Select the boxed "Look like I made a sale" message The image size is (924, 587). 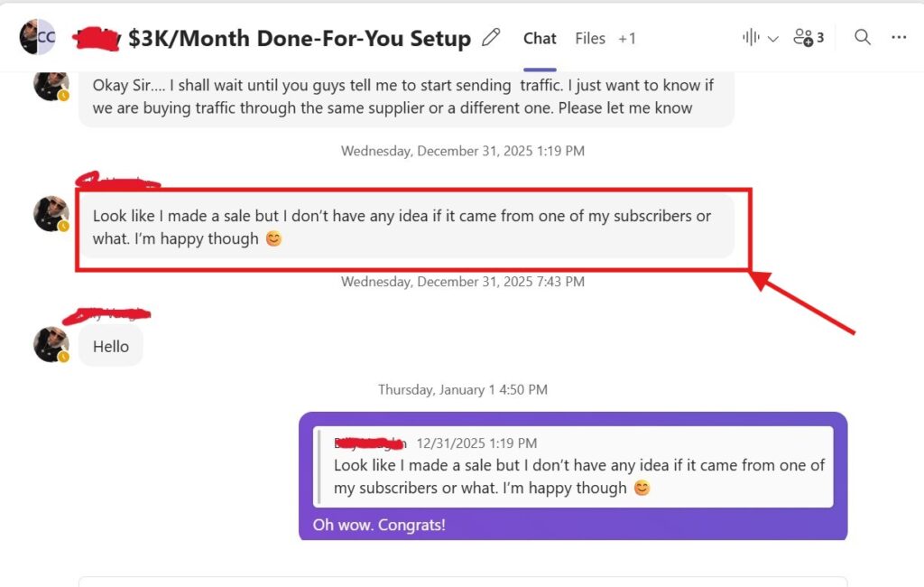tap(404, 228)
